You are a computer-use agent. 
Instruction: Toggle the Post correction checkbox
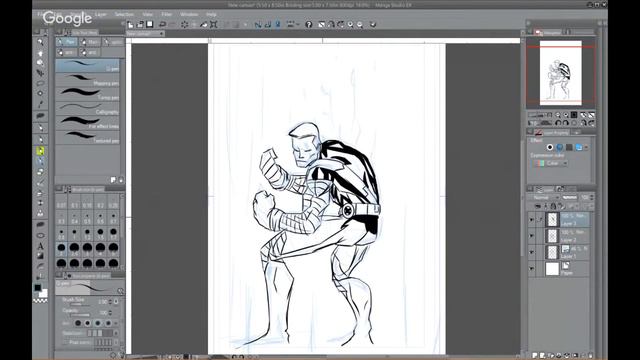(65, 342)
